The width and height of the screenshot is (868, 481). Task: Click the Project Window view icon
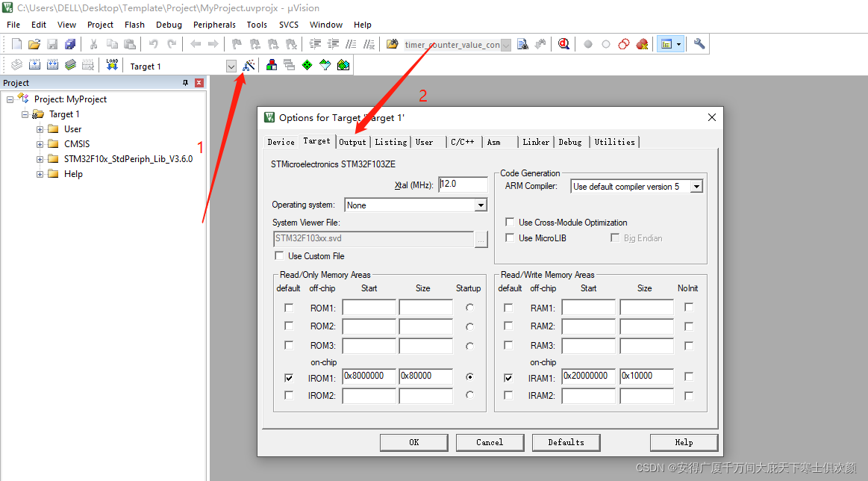(666, 44)
